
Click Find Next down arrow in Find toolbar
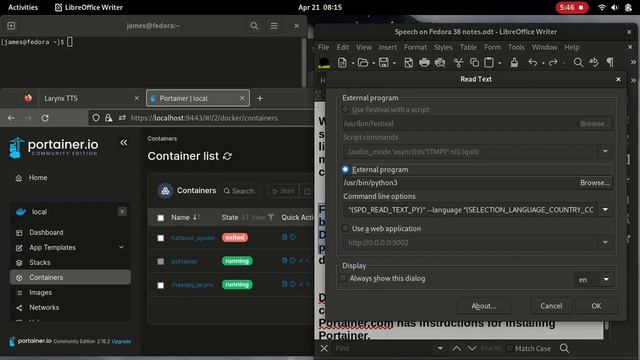(472, 348)
